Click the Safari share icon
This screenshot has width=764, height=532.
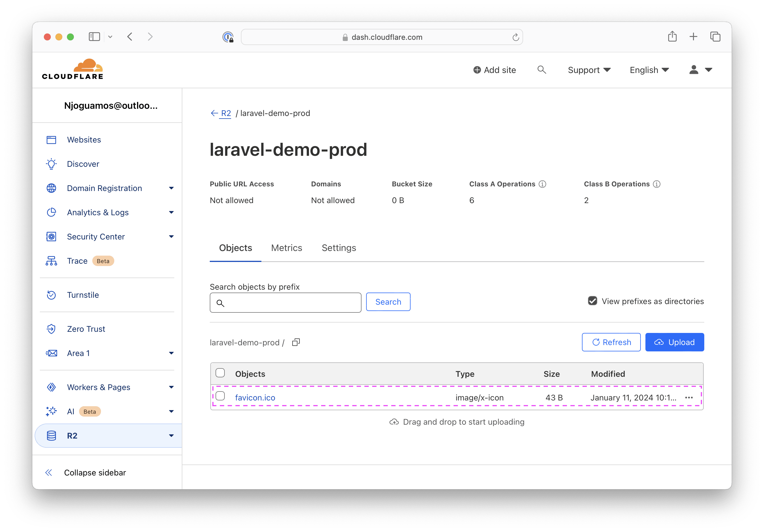(x=672, y=37)
